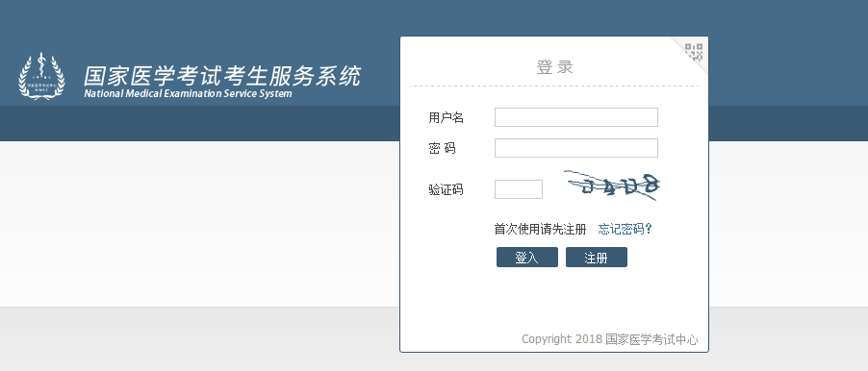The height and width of the screenshot is (371, 868).
Task: Focus the 用户名 input field
Action: click(x=576, y=117)
